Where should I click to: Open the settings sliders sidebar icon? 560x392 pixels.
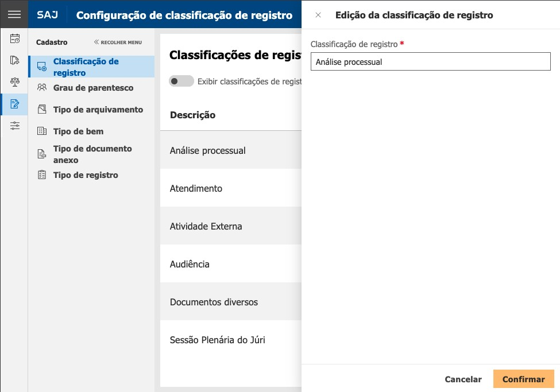click(x=14, y=126)
